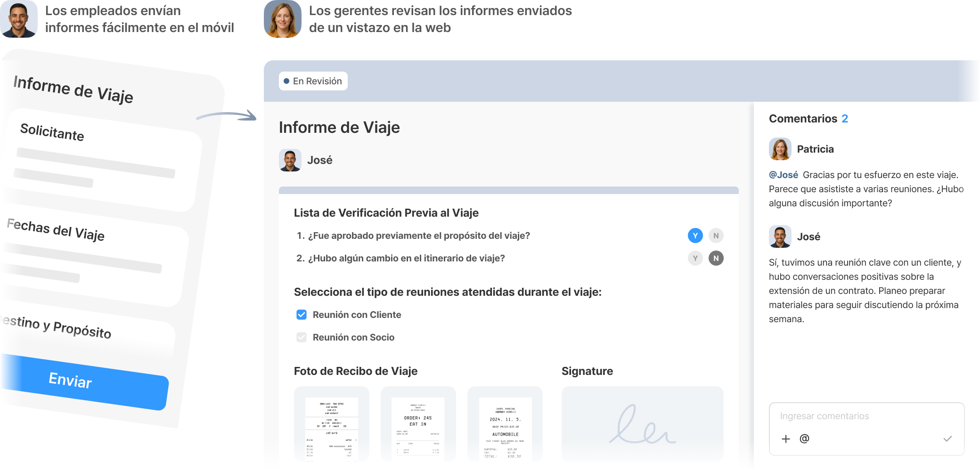Toggle the Reunión con Socio checkbox
Viewport: 980px width, 471px height.
(x=302, y=337)
